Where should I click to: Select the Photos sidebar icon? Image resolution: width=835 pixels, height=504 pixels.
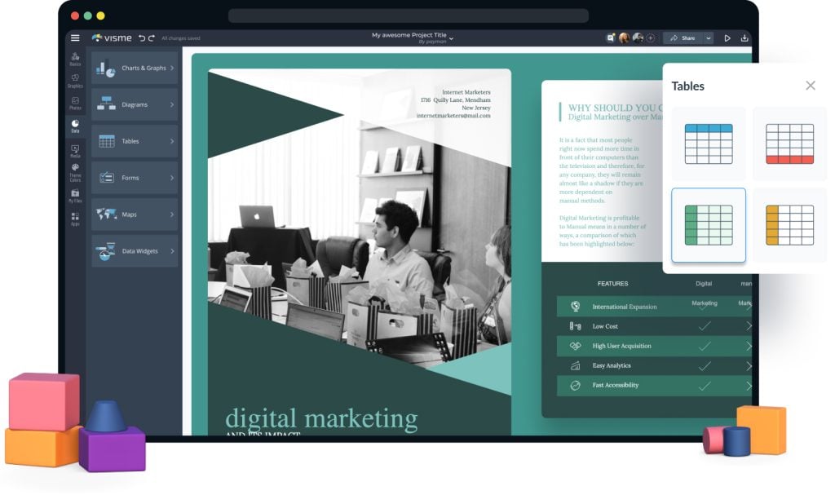click(75, 103)
